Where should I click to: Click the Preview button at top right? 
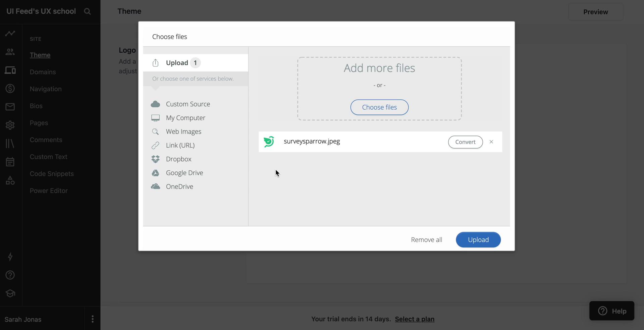click(x=595, y=12)
